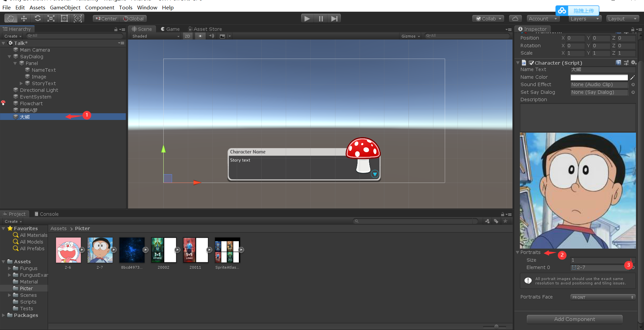Viewport: 644px width, 330px height.
Task: Open the Tools menu
Action: tap(126, 7)
